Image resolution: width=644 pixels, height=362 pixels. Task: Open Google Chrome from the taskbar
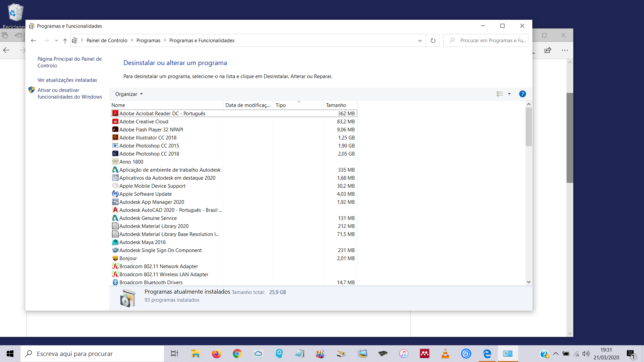(x=237, y=354)
